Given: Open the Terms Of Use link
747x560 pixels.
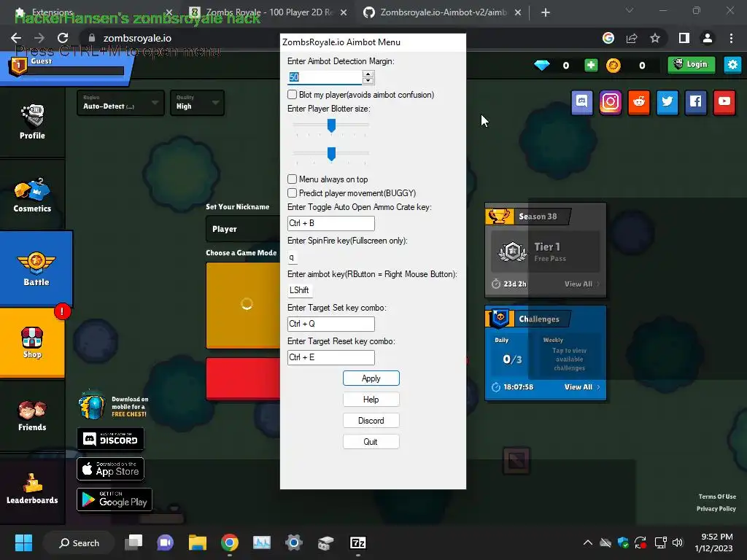Looking at the screenshot, I should click(717, 496).
